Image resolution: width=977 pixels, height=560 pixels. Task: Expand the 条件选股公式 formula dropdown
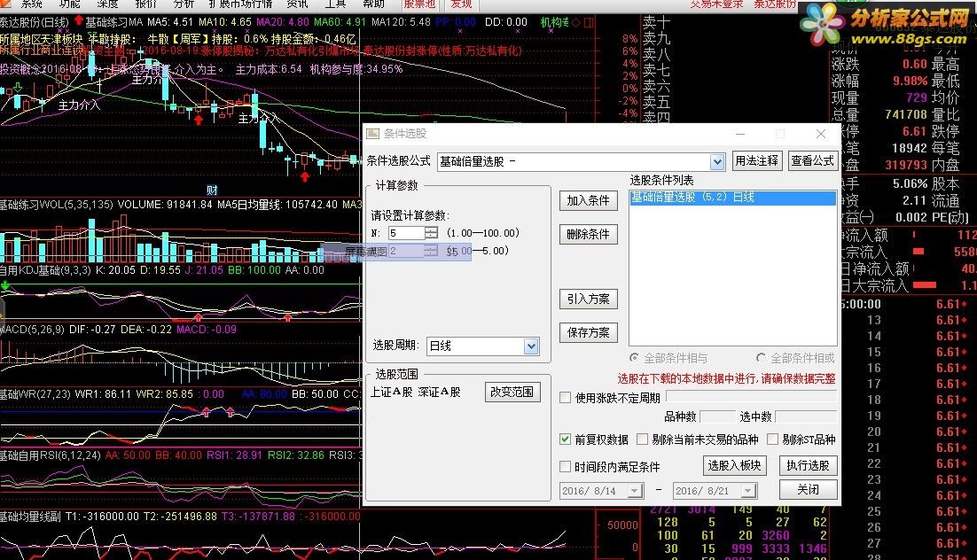[717, 162]
